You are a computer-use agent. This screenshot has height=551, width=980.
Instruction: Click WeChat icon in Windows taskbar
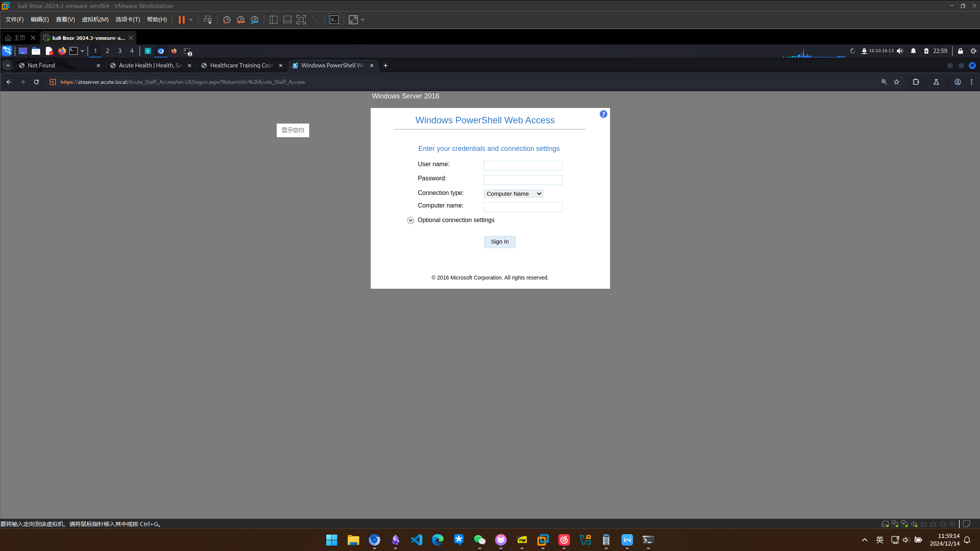pos(479,540)
